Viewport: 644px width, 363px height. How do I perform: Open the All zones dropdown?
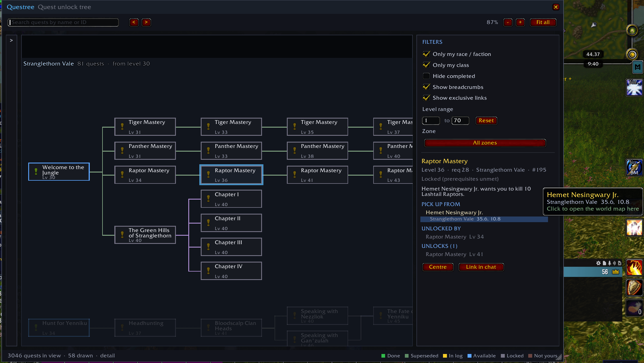pos(485,143)
